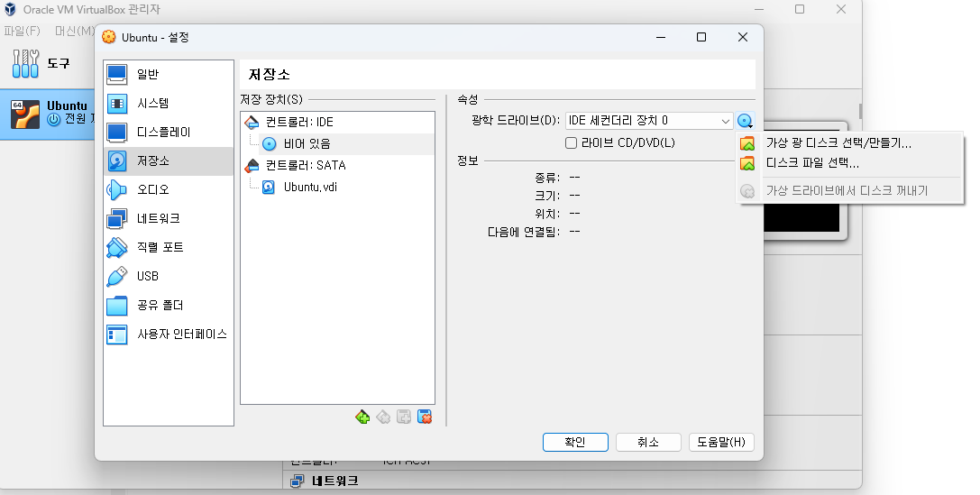Click the add attachment icon
980x495 pixels.
coord(404,417)
